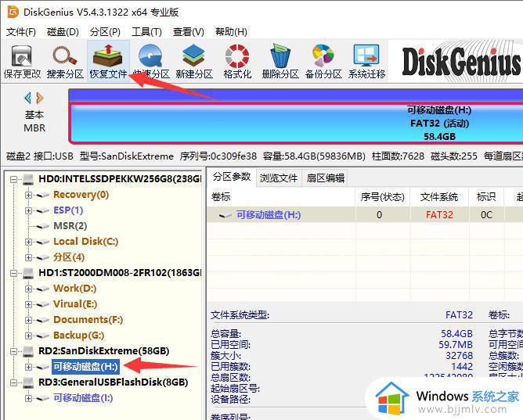Select Documents(F:) partition in the tree

pyautogui.click(x=88, y=320)
